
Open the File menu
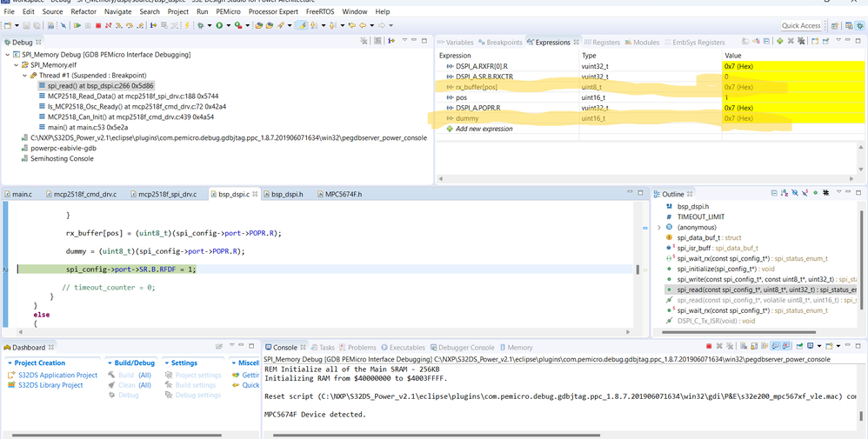point(10,11)
